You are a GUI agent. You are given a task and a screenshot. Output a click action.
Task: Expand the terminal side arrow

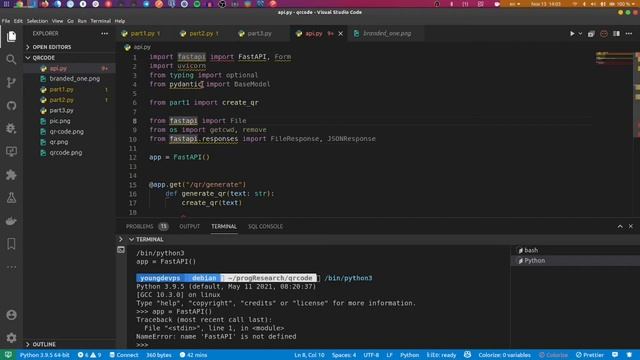tap(121, 240)
